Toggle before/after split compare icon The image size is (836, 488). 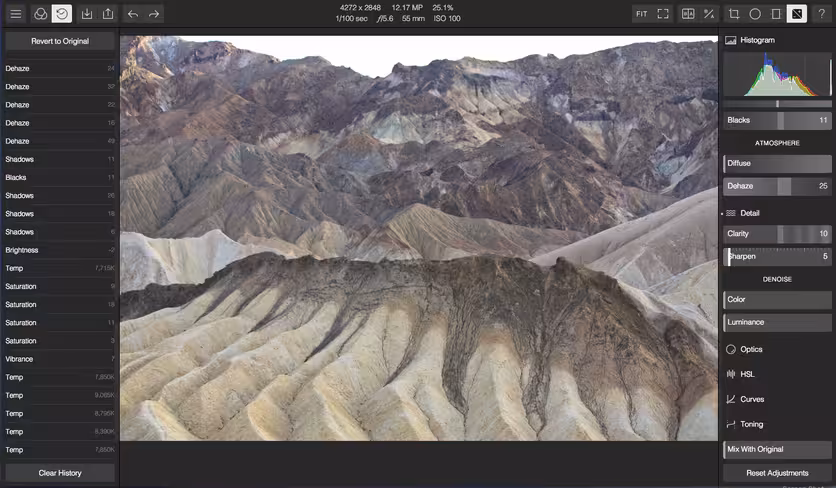coord(688,14)
